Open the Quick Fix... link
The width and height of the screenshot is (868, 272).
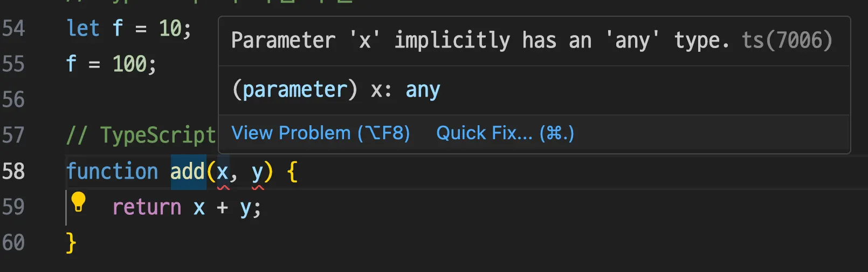(505, 133)
